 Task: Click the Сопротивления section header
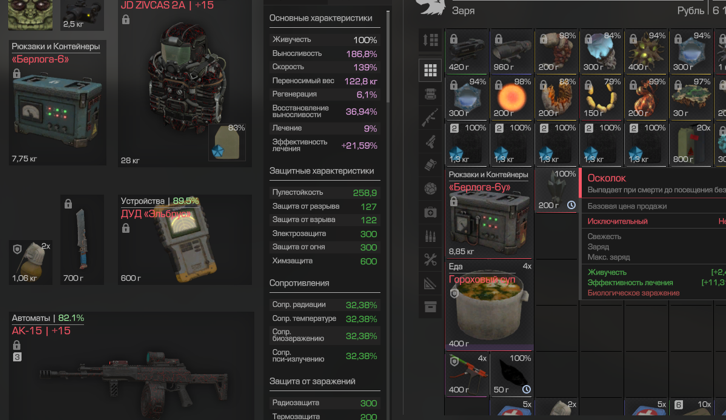click(299, 283)
